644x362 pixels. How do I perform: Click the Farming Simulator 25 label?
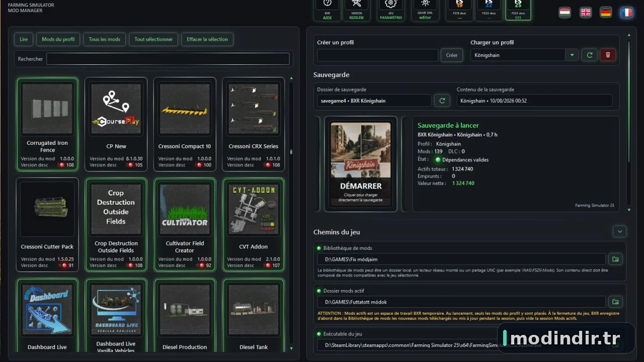tap(595, 205)
